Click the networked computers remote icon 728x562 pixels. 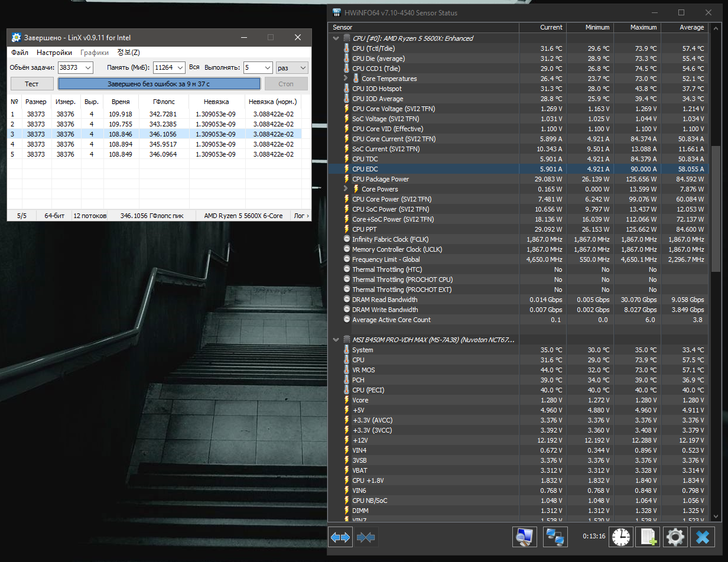(x=555, y=537)
